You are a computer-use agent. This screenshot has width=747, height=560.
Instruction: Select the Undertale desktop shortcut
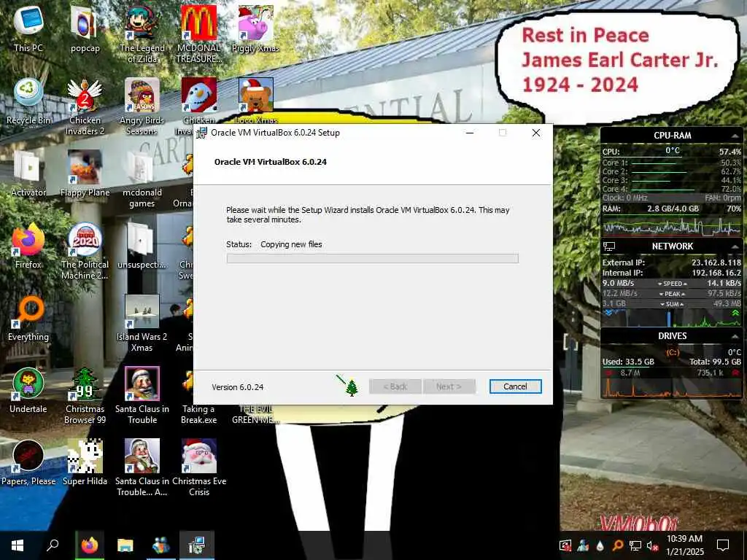[x=28, y=390]
